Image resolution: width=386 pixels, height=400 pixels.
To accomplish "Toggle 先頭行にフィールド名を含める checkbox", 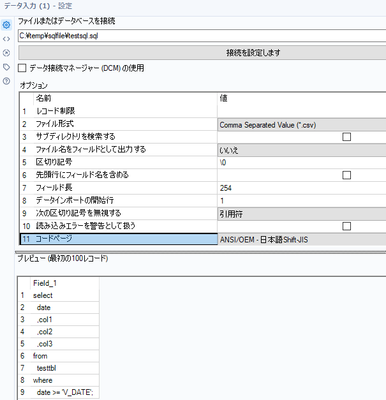I will tap(347, 175).
